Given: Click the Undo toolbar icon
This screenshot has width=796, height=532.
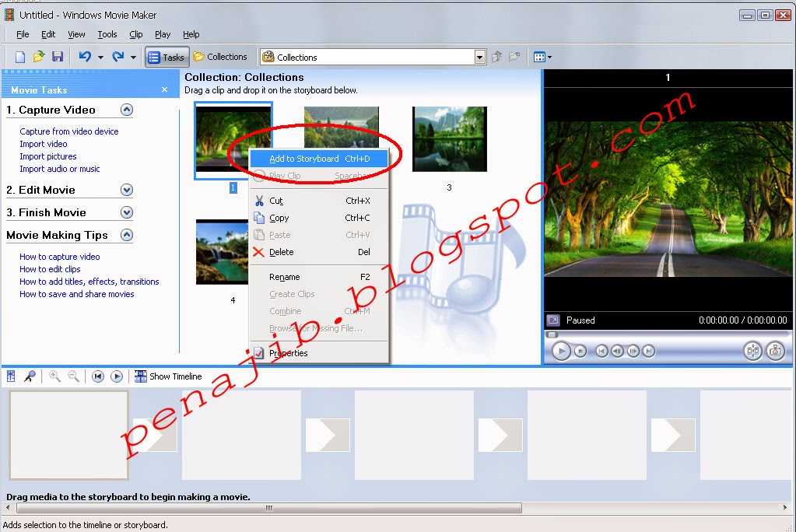Looking at the screenshot, I should [84, 56].
